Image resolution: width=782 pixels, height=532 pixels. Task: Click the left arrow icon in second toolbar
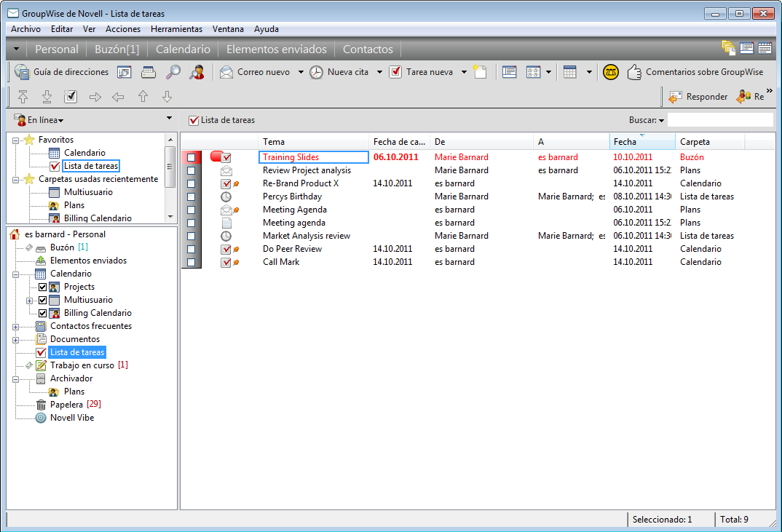coord(118,97)
